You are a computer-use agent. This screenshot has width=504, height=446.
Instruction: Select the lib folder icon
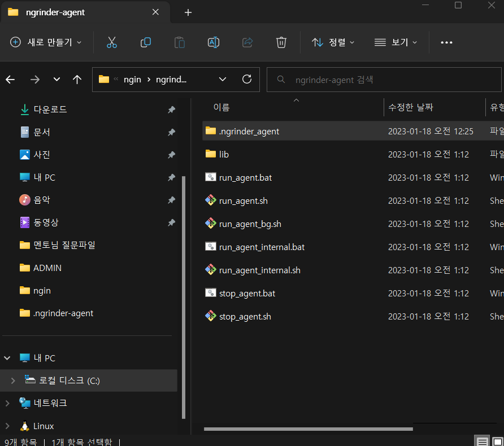click(211, 154)
